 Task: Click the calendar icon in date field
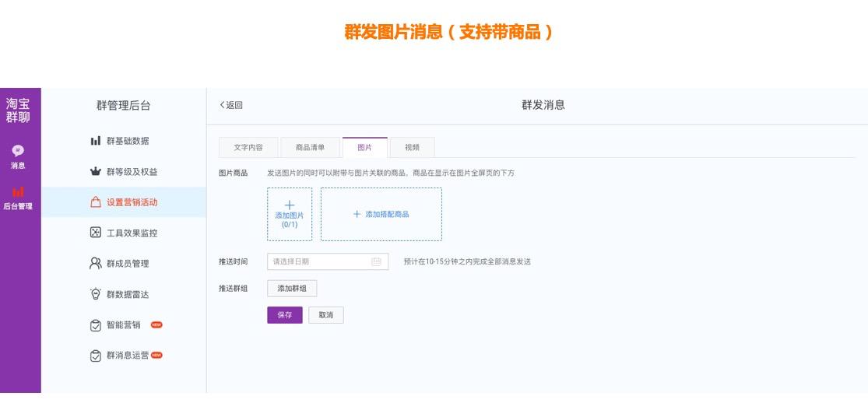pos(377,261)
